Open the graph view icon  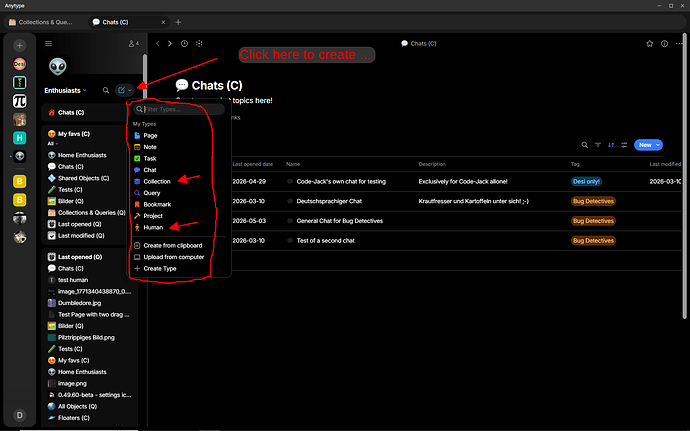pyautogui.click(x=199, y=44)
